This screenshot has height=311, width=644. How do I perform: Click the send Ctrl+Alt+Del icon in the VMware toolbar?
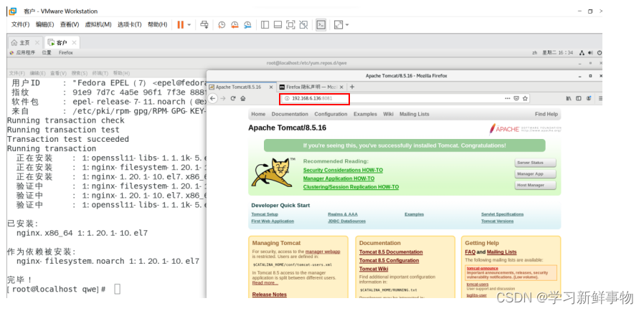click(204, 25)
